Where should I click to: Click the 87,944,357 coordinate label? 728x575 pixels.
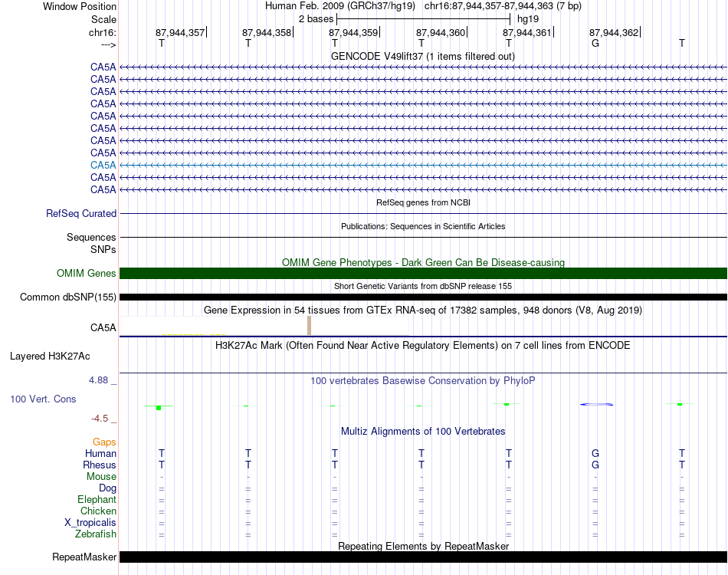(x=180, y=32)
